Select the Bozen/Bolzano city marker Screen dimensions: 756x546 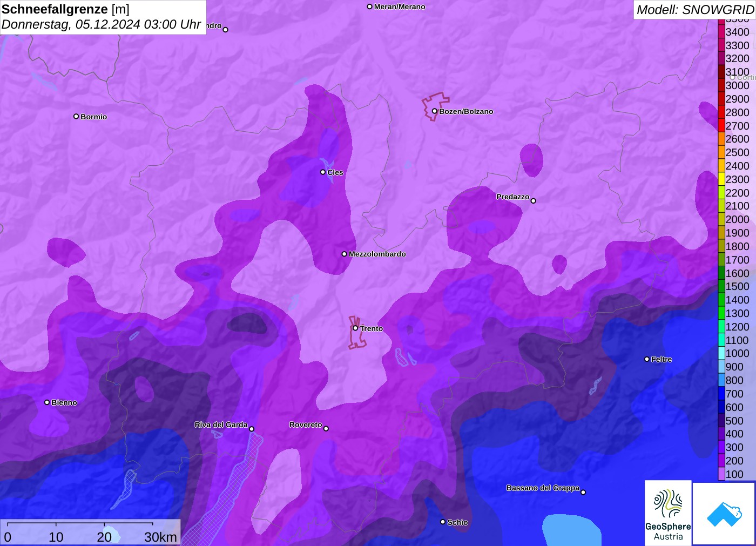pos(435,111)
